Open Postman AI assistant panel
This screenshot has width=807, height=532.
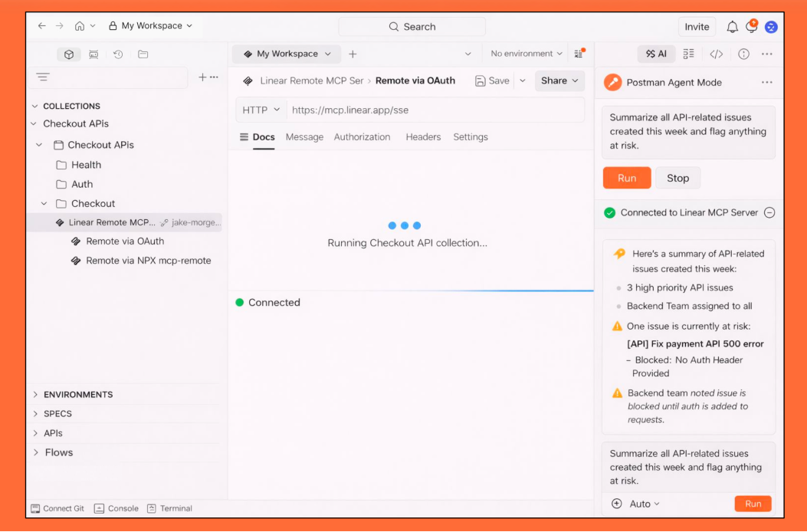point(655,54)
